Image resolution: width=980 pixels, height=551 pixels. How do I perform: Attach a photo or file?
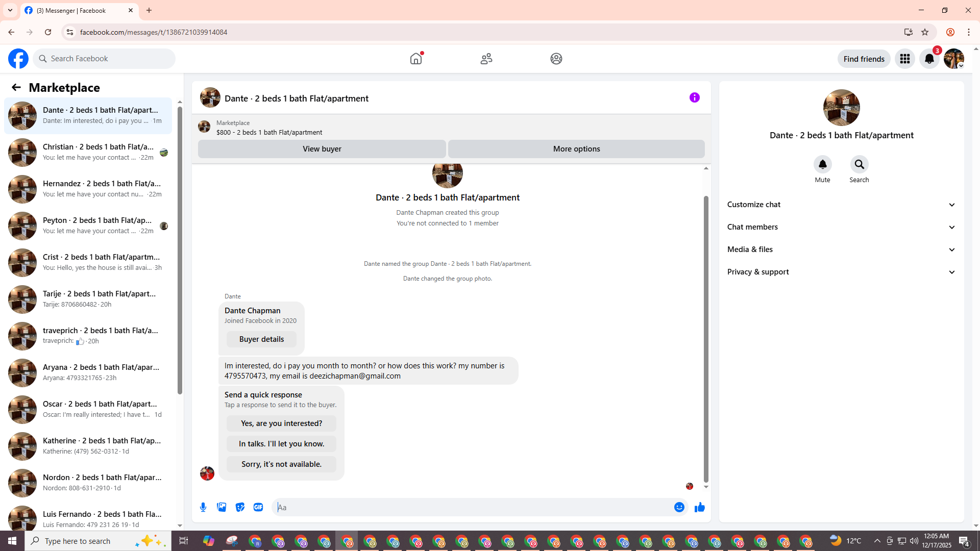[222, 507]
